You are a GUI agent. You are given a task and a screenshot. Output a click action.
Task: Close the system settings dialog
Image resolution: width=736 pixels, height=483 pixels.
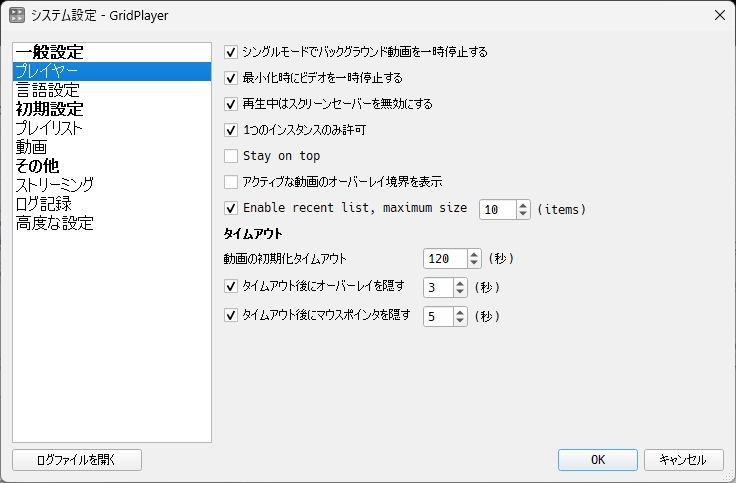[719, 14]
